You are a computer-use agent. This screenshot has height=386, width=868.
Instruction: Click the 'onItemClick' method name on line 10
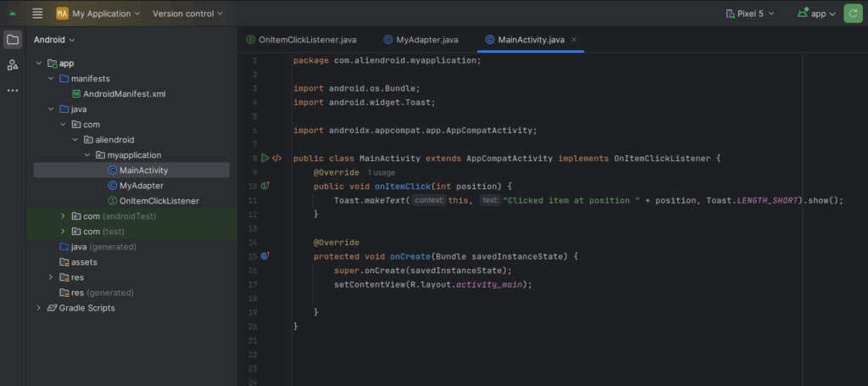pyautogui.click(x=403, y=186)
